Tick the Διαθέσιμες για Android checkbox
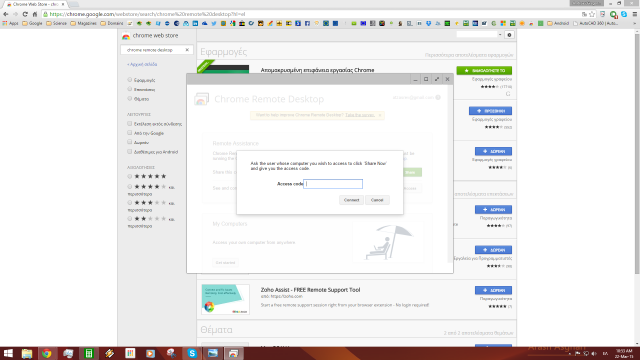640x360 pixels. 129,151
